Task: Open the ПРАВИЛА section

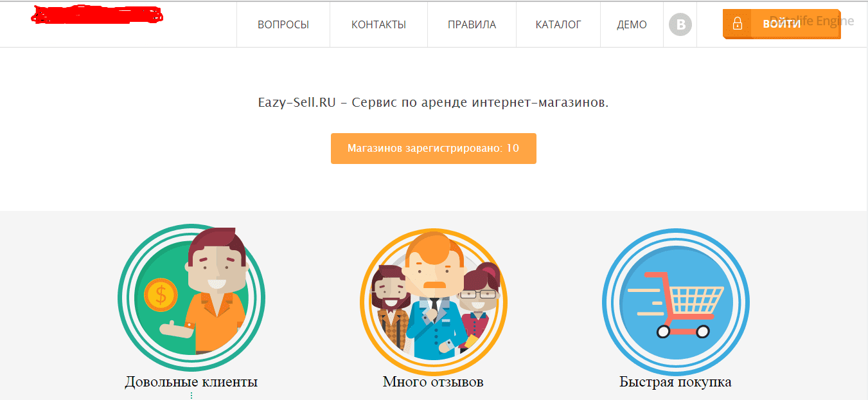Action: tap(472, 24)
